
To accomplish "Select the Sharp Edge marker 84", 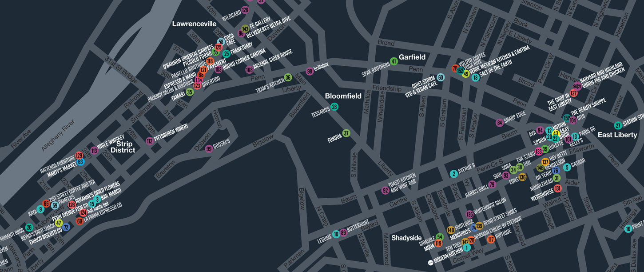I will tap(500, 123).
